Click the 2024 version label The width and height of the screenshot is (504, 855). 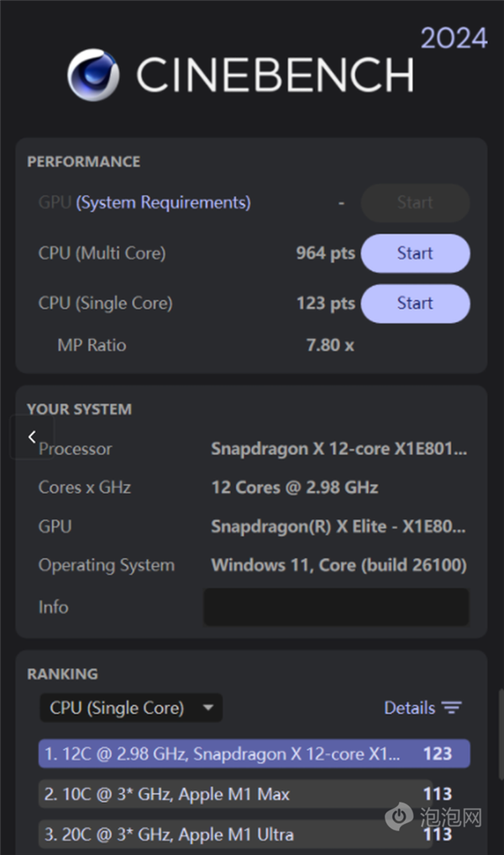(x=454, y=37)
